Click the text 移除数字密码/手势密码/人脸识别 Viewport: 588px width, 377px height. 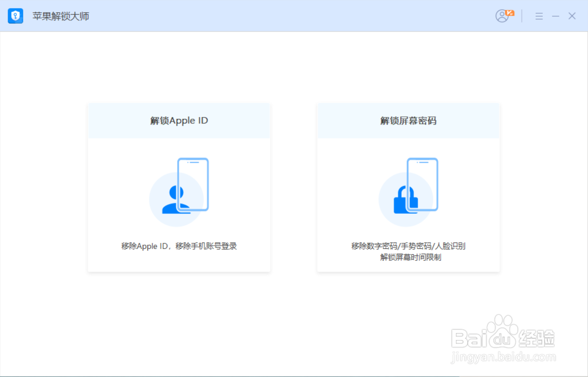coord(408,246)
